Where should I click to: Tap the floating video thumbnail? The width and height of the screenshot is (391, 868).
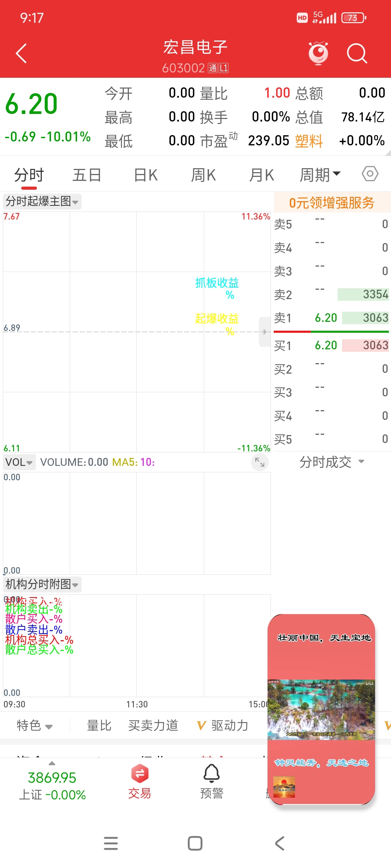(x=321, y=709)
